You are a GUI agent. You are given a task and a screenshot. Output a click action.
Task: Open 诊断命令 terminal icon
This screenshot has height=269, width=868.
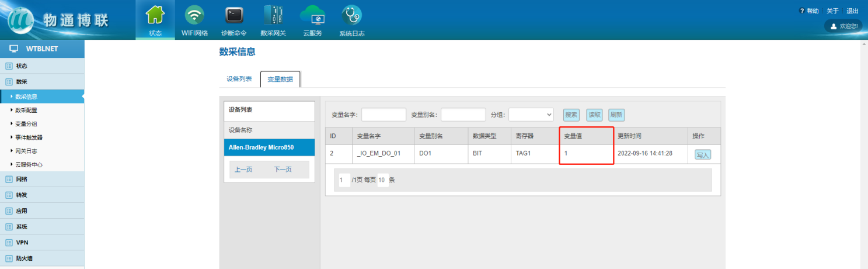pos(233,15)
